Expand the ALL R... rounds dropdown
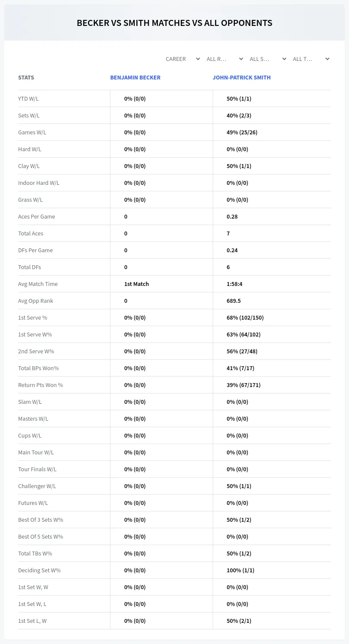 click(224, 59)
